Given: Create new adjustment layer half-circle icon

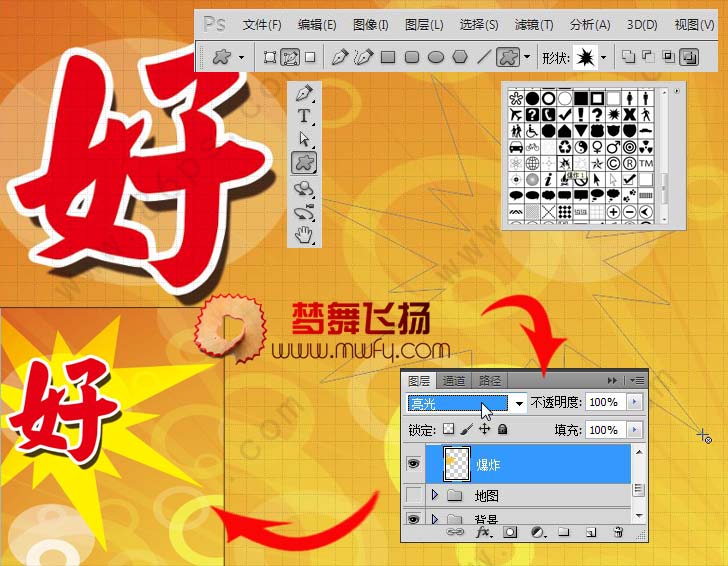Looking at the screenshot, I should pyautogui.click(x=537, y=532).
